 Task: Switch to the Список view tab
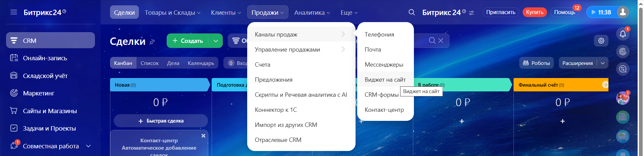(150, 63)
